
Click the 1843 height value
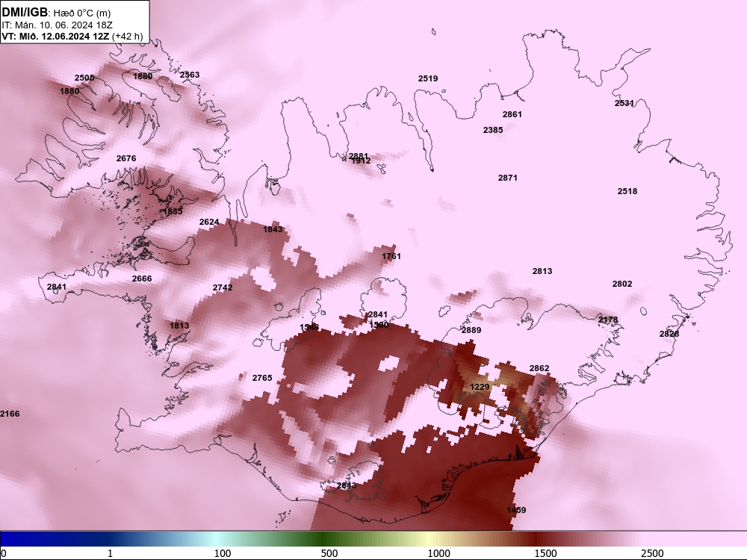tap(273, 229)
